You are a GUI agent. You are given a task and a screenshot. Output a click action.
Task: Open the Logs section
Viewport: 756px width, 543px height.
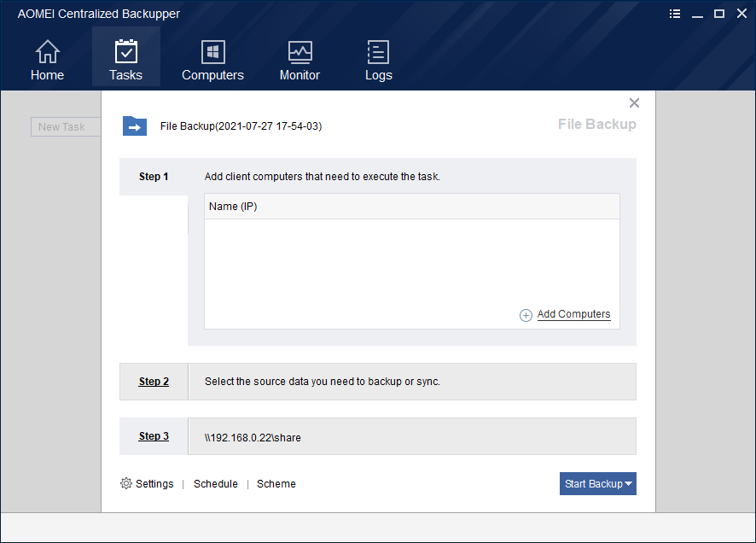click(x=379, y=60)
